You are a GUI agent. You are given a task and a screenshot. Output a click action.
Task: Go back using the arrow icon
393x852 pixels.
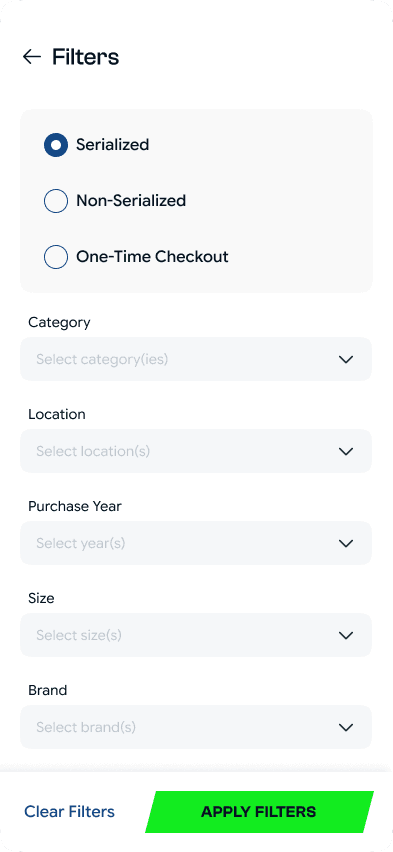pyautogui.click(x=32, y=57)
